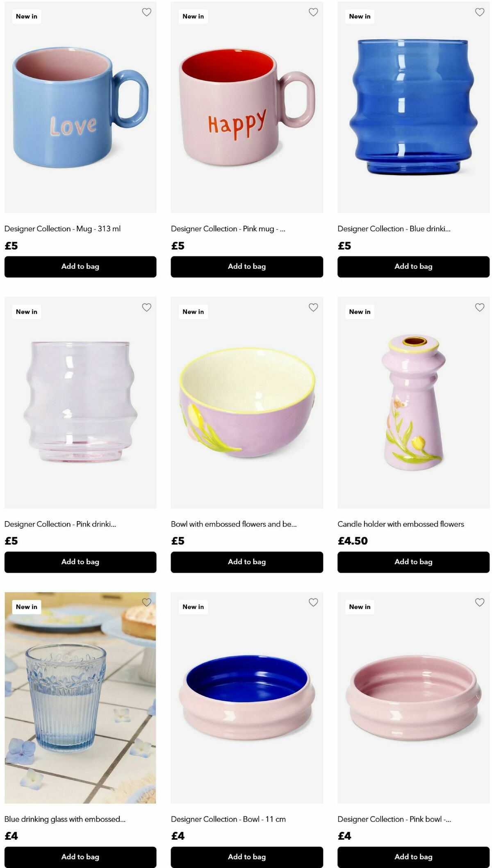The width and height of the screenshot is (492, 868).
Task: Add candle holder priced £4.50 to bag
Action: (413, 562)
